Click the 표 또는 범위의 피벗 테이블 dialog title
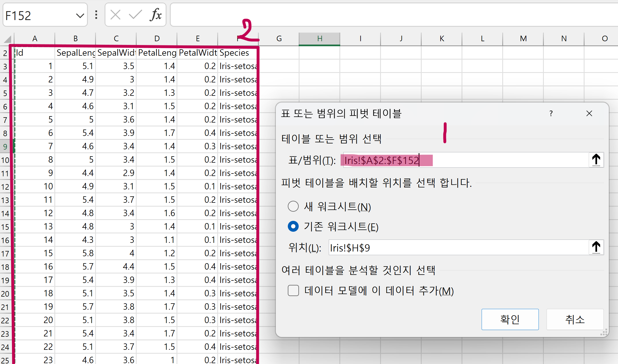Image resolution: width=618 pixels, height=364 pixels. click(x=341, y=113)
